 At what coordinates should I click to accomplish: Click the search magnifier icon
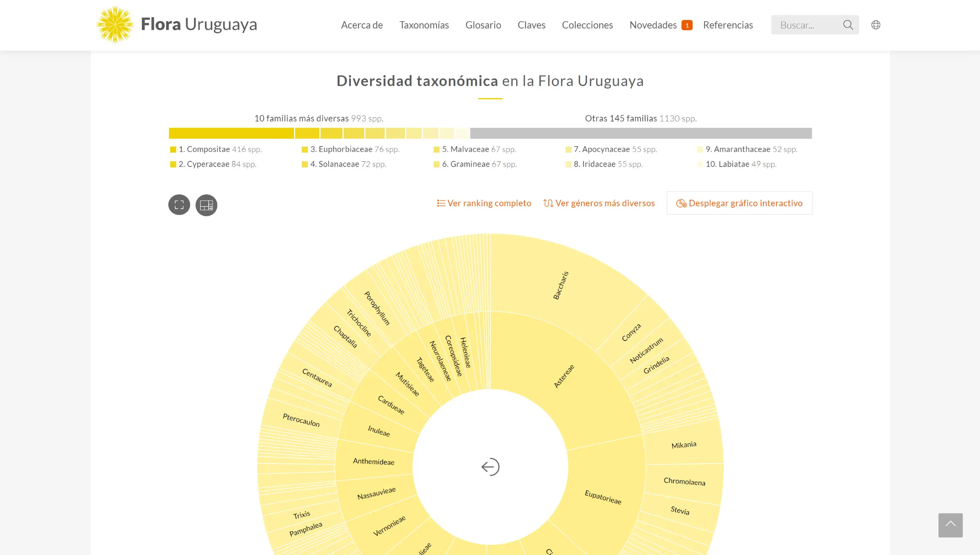click(848, 25)
